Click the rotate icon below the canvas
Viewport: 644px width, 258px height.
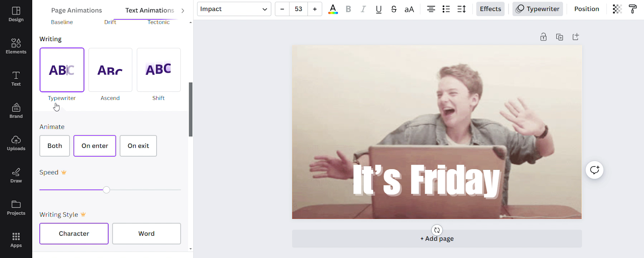click(437, 230)
